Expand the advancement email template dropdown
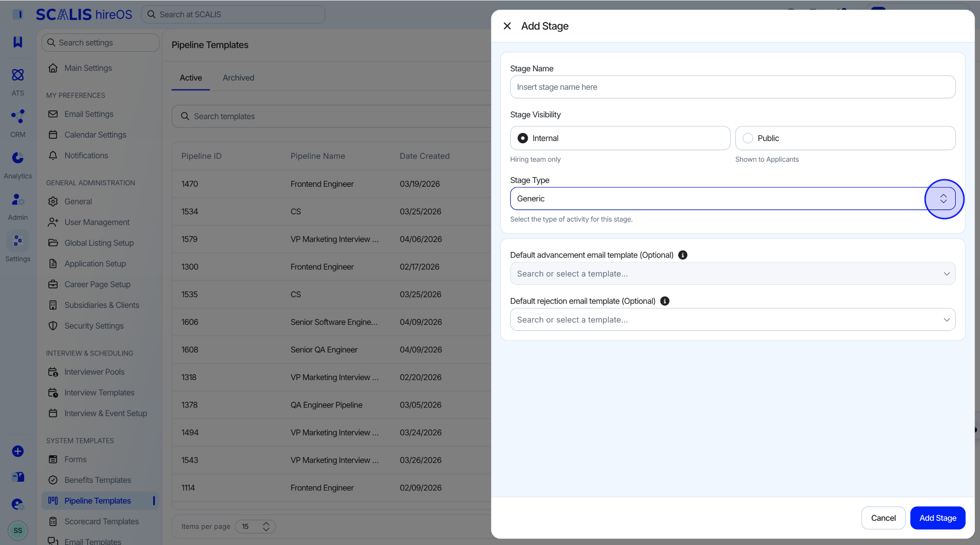The height and width of the screenshot is (545, 980). click(732, 273)
